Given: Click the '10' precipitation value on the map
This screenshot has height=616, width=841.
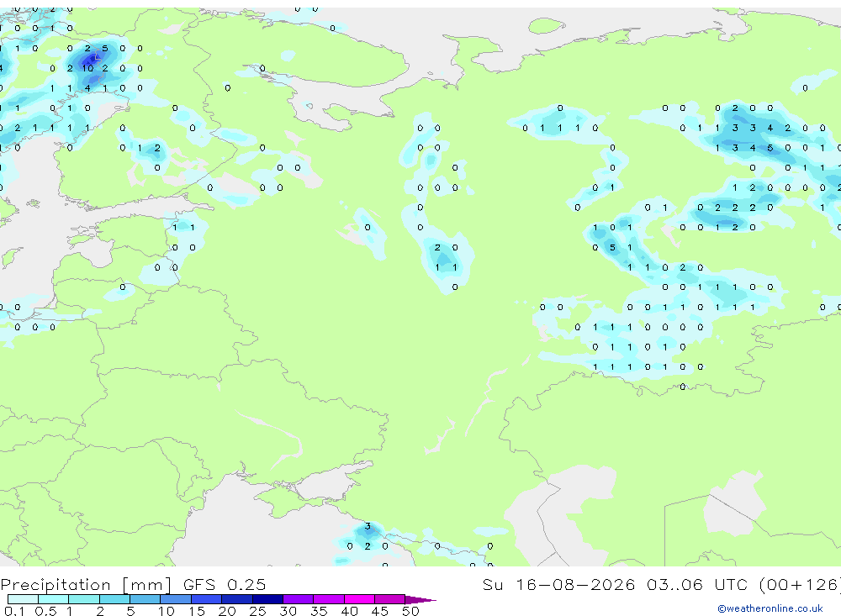Looking at the screenshot, I should coord(87,68).
